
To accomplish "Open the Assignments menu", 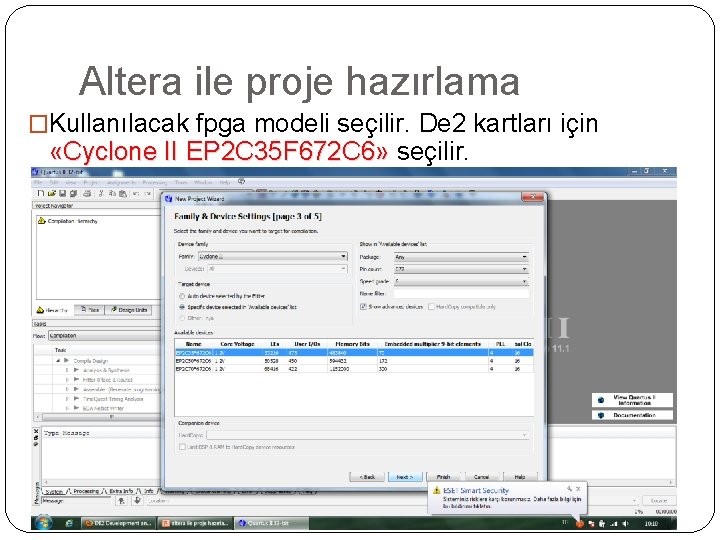I will click(x=121, y=182).
